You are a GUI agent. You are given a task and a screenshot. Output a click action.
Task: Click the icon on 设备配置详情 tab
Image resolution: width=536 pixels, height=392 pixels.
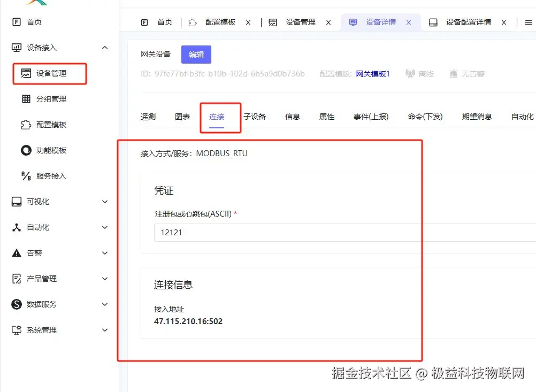point(433,22)
